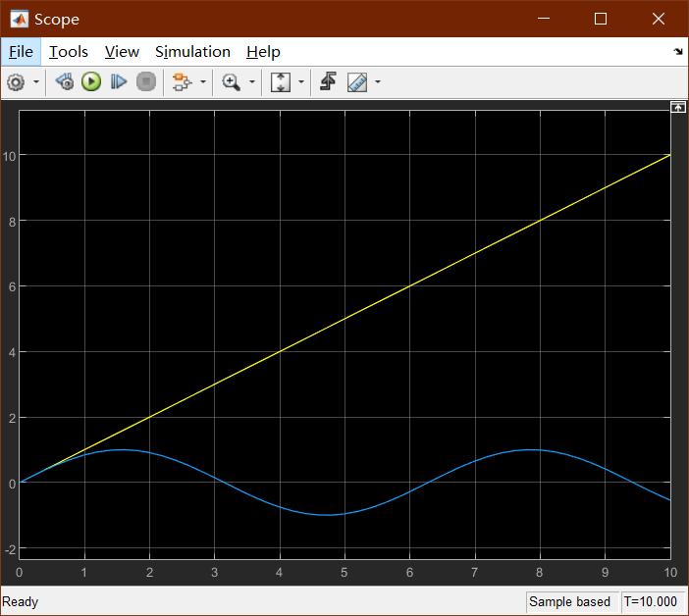Open the Zoom tool dropdown arrow
This screenshot has height=616, width=689.
(x=252, y=82)
